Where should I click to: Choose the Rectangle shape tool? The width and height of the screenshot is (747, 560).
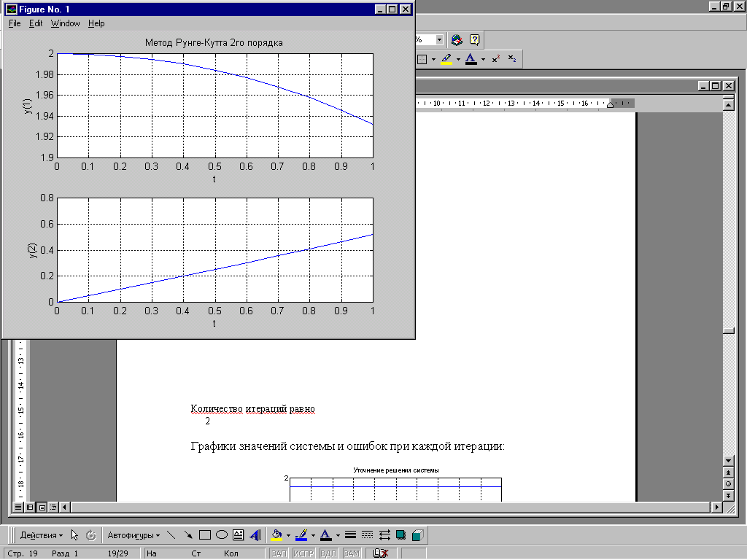[x=205, y=535]
